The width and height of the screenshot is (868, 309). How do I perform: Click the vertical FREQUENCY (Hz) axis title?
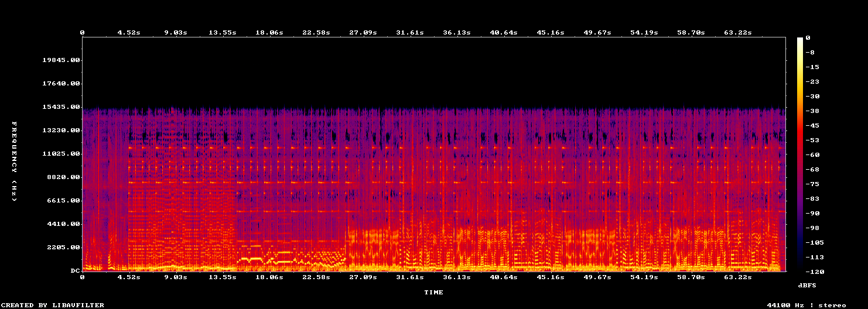(14, 162)
